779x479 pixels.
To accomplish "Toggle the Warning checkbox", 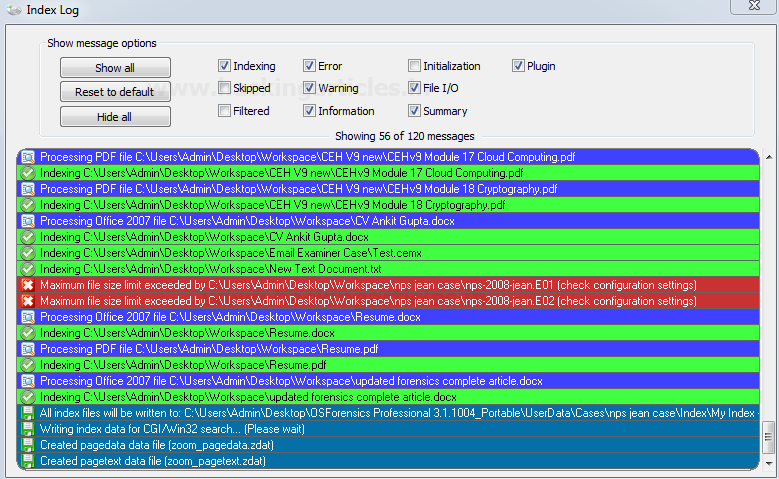I will [x=309, y=88].
